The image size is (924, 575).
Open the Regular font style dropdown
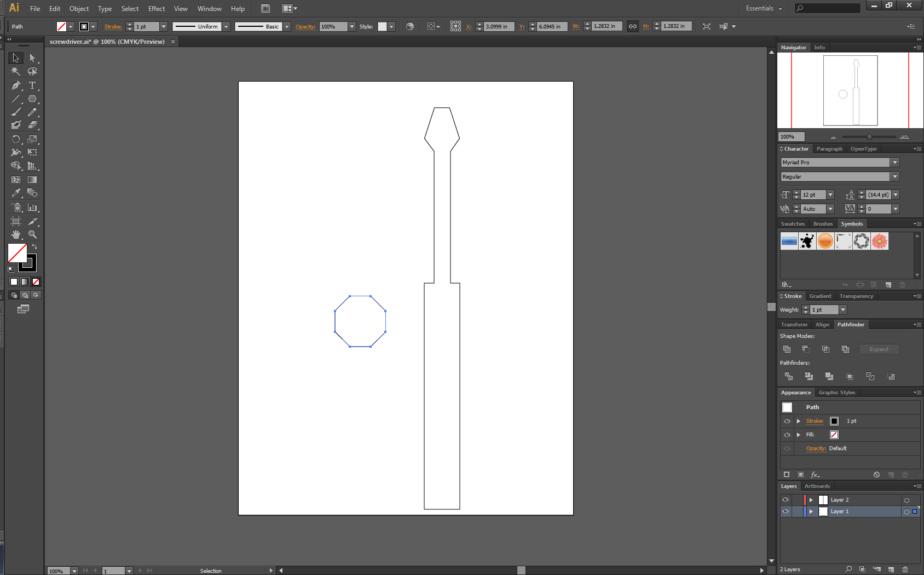click(895, 177)
